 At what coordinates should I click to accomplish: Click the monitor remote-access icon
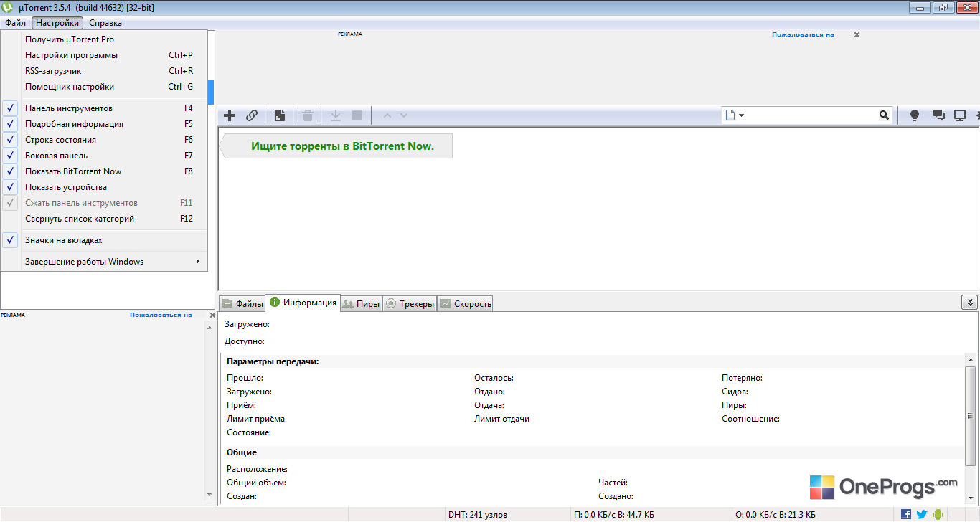coord(960,115)
